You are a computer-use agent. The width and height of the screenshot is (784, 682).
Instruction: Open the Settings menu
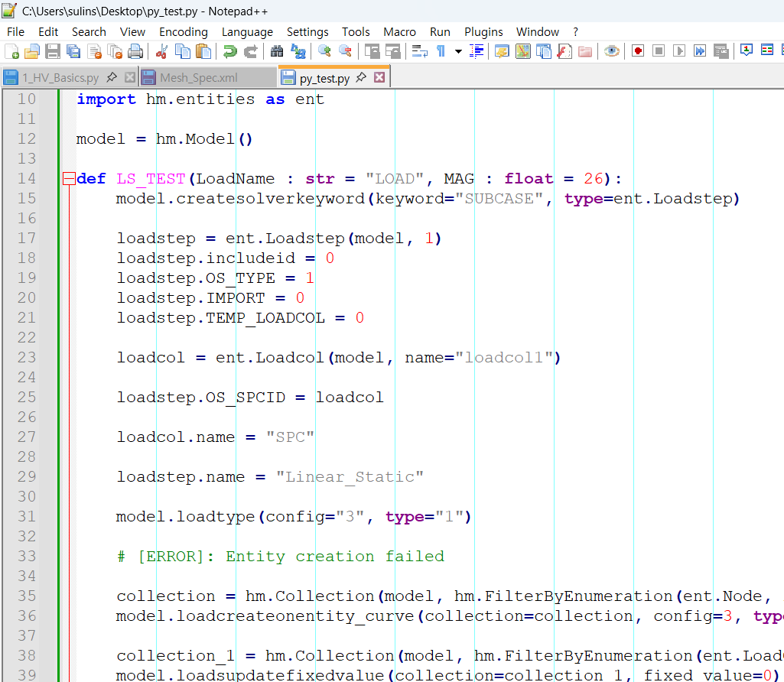307,32
